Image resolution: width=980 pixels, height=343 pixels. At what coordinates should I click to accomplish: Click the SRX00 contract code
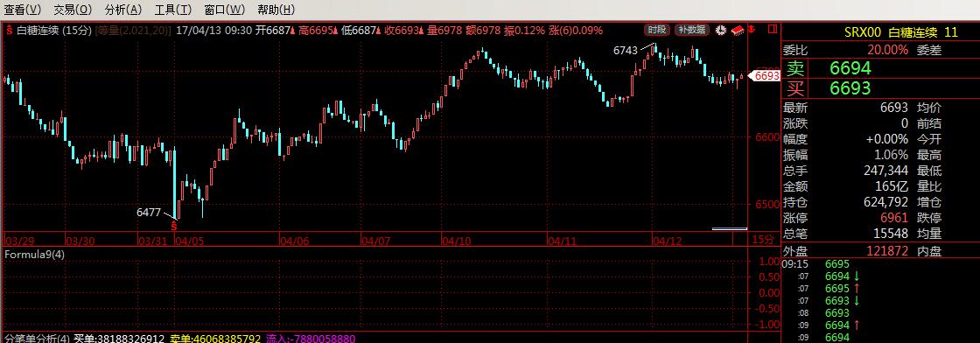[x=862, y=32]
